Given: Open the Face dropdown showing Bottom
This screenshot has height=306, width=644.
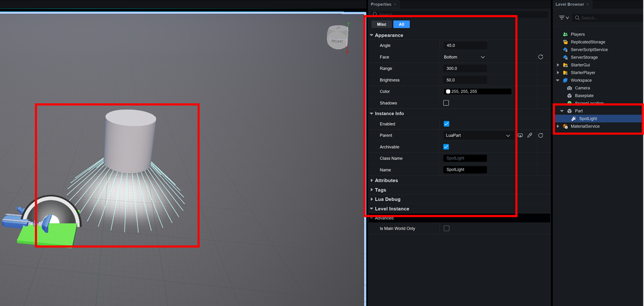Looking at the screenshot, I should (464, 57).
